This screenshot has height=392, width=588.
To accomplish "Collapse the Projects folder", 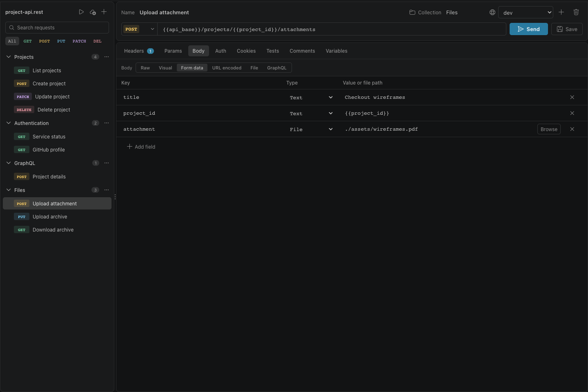I will (9, 57).
